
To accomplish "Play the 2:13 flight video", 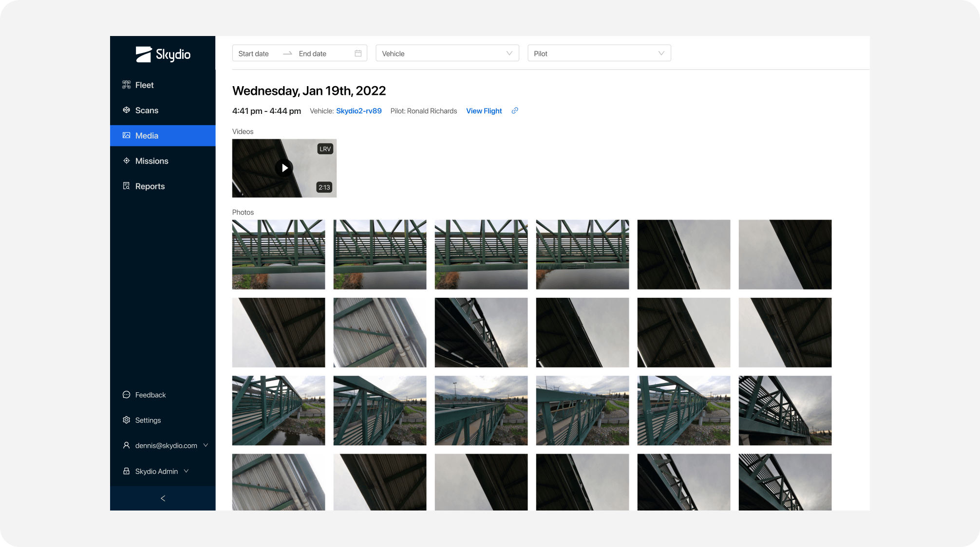I will click(x=284, y=168).
